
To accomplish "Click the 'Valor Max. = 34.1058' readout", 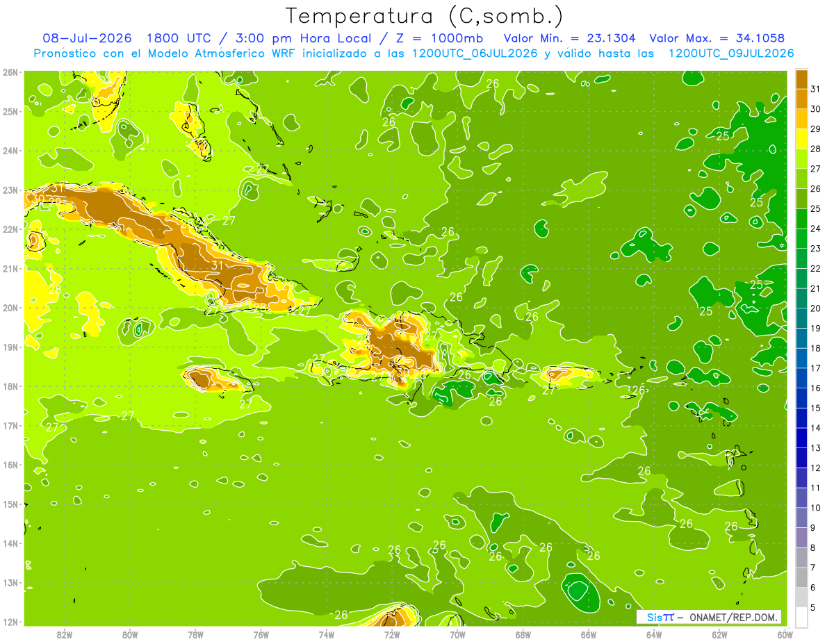I will 717,38.
